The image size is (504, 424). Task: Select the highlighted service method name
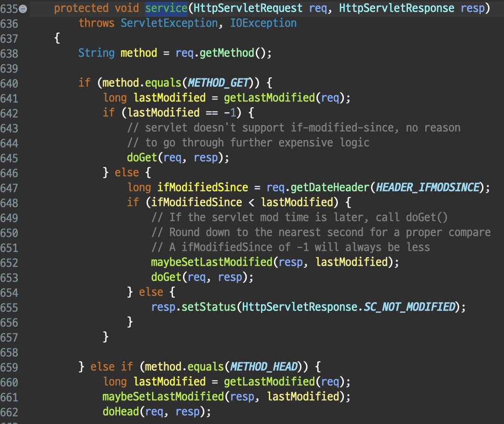tap(166, 8)
